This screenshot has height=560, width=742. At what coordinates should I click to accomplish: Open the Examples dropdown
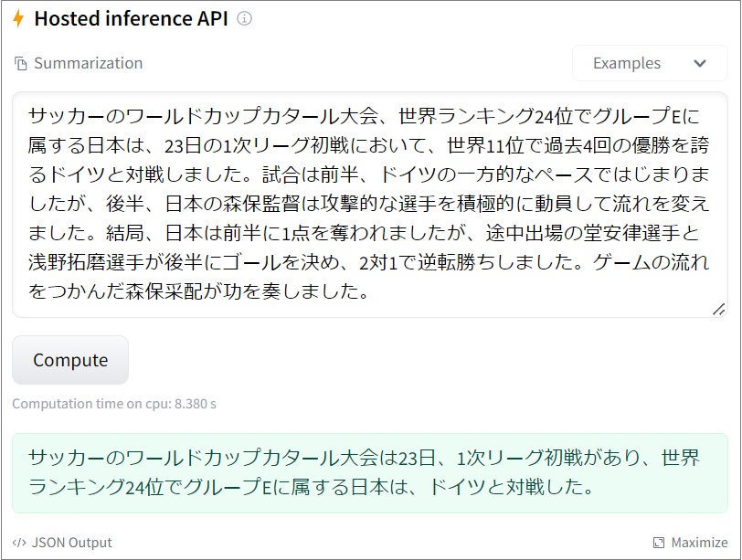650,63
